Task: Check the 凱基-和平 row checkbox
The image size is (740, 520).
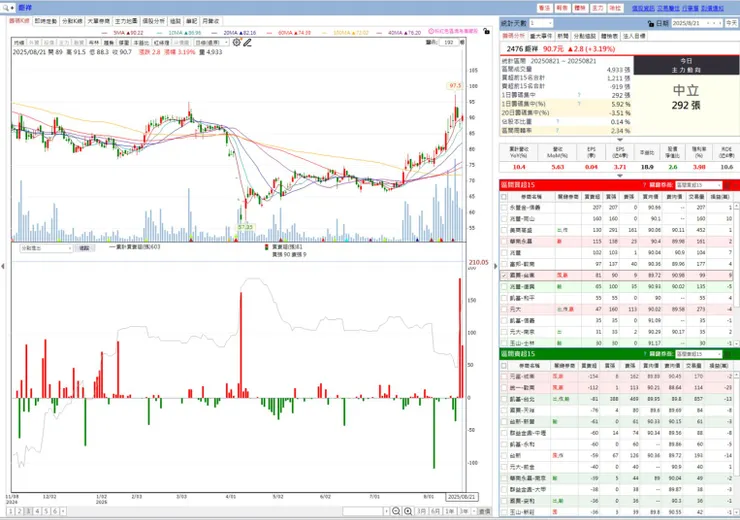Action: click(504, 298)
